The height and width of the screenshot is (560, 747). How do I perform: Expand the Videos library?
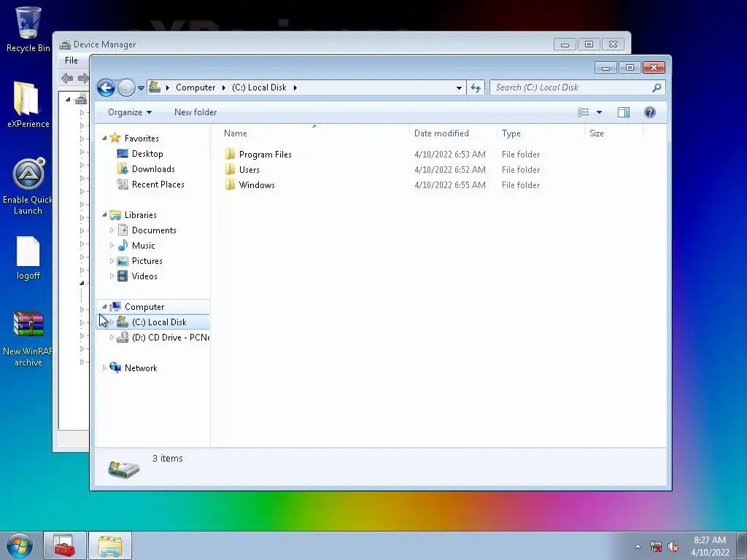(x=112, y=276)
